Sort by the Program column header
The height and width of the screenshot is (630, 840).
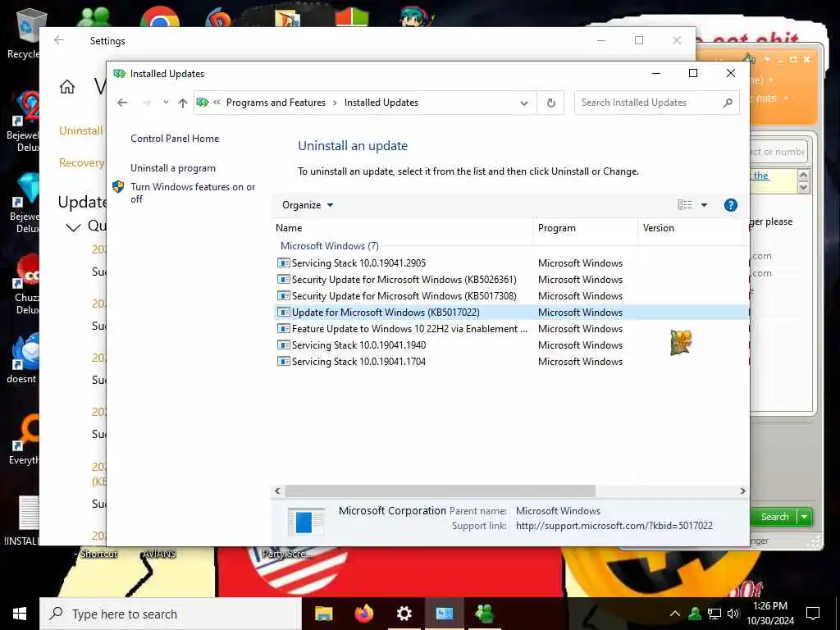pyautogui.click(x=585, y=228)
